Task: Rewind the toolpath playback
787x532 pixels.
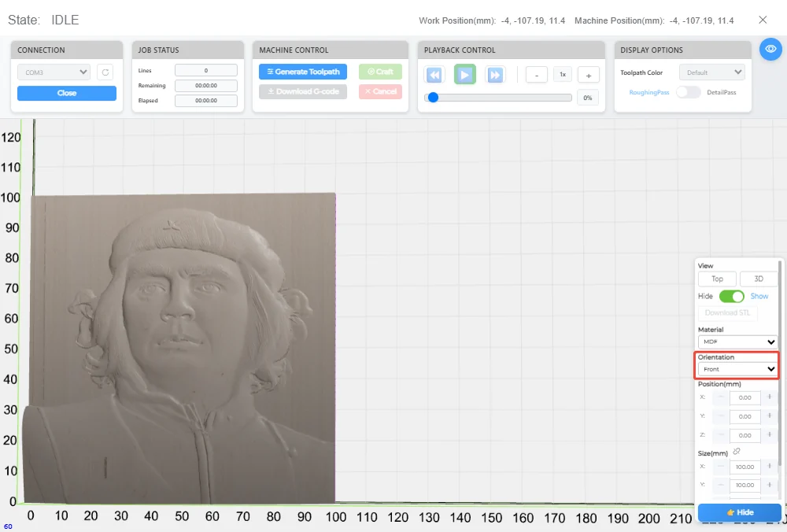Action: 434,76
